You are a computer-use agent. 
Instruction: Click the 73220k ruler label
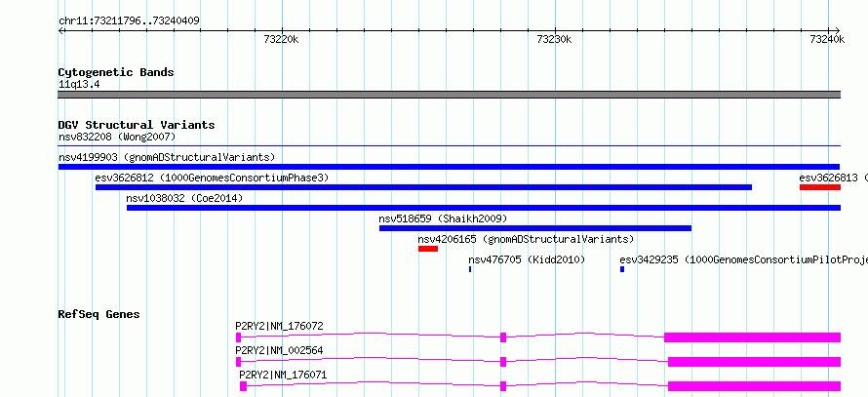click(x=282, y=39)
